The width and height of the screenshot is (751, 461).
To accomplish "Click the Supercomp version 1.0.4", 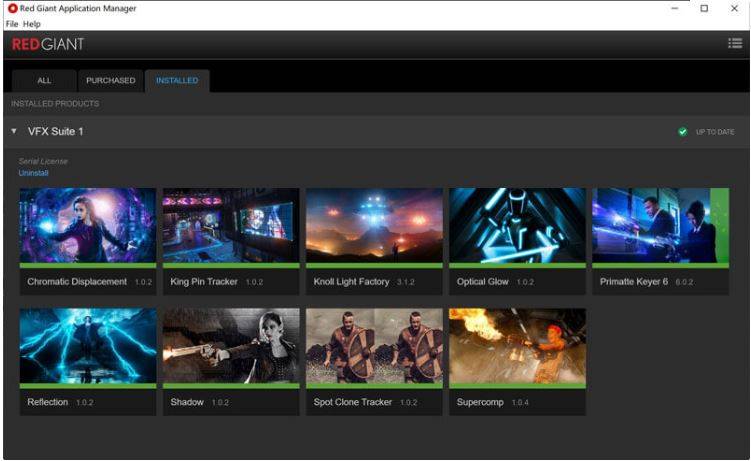I will point(520,403).
